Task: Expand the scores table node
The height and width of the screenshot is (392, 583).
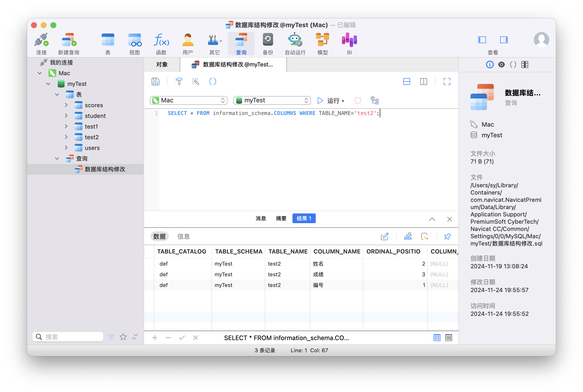Action: [66, 105]
